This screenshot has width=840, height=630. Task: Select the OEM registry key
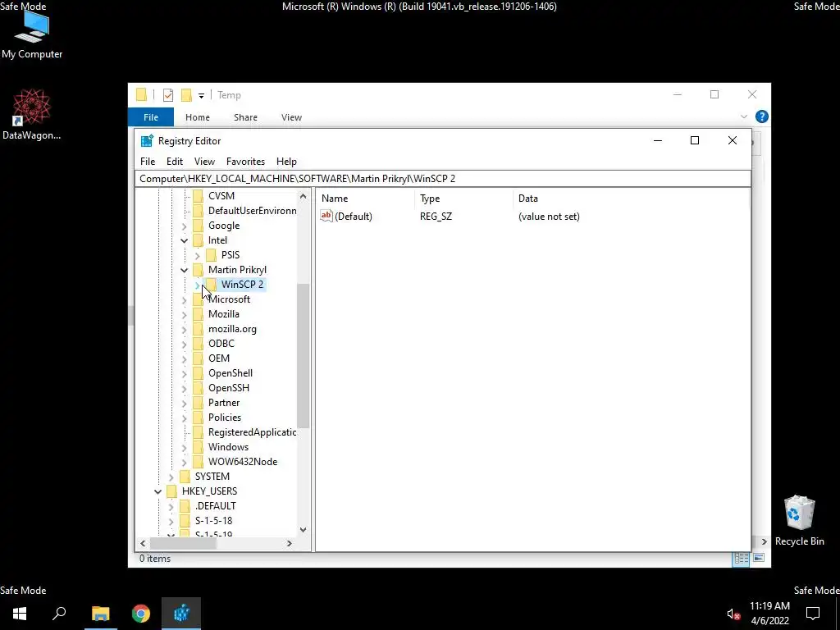pyautogui.click(x=219, y=358)
